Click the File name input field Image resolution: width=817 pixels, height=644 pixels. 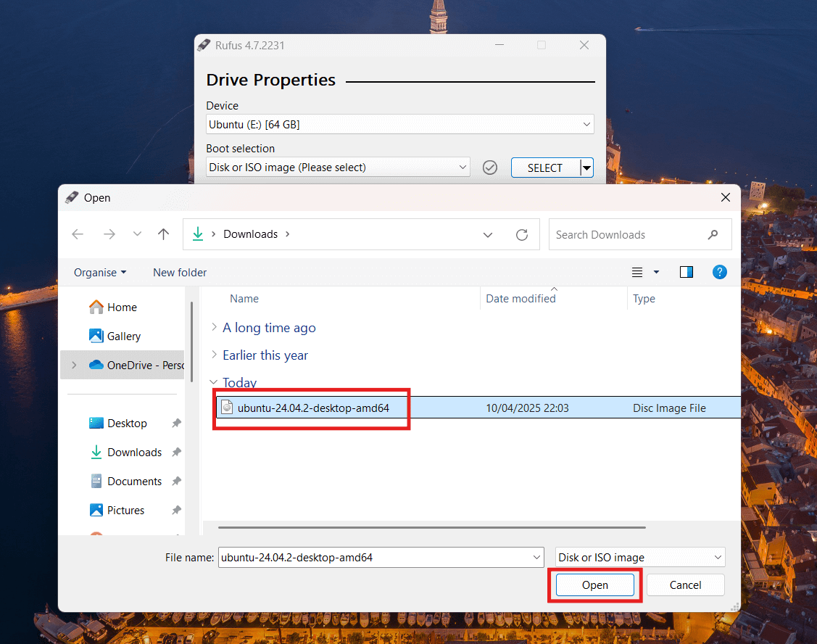click(x=381, y=558)
